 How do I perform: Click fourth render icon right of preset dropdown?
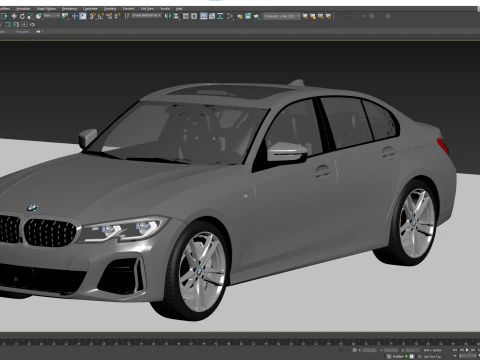click(x=329, y=16)
